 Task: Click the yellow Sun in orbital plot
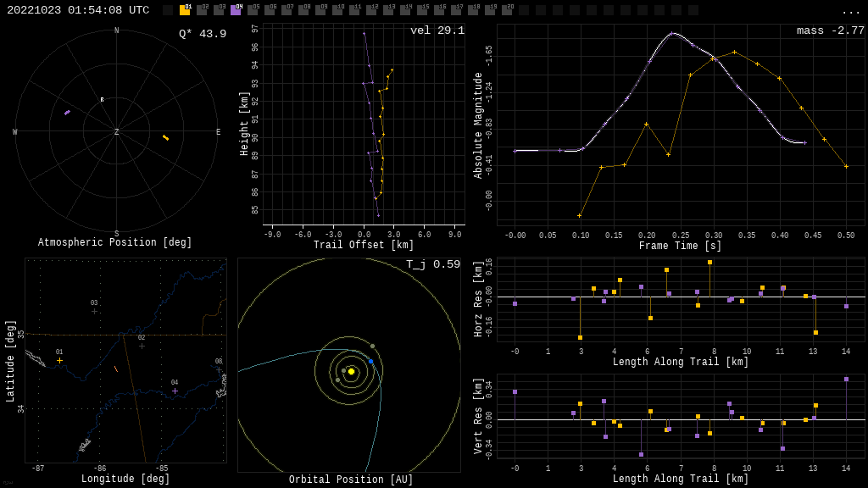(x=351, y=371)
